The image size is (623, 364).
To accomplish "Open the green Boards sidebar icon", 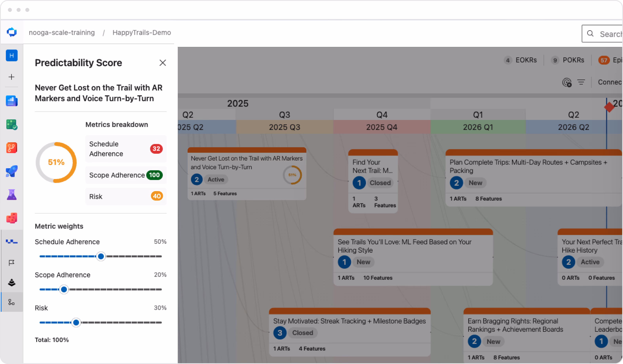I will tap(12, 125).
